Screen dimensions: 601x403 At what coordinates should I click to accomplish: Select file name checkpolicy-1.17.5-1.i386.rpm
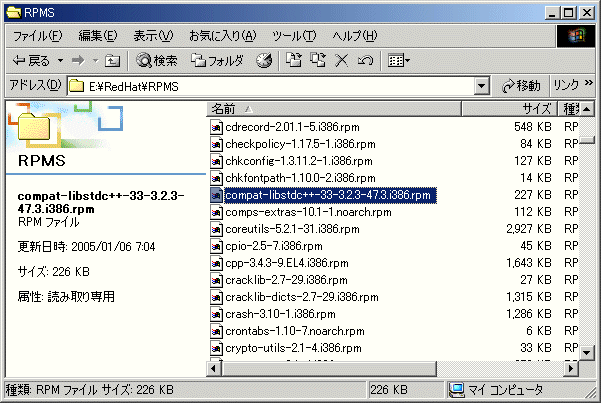(300, 144)
